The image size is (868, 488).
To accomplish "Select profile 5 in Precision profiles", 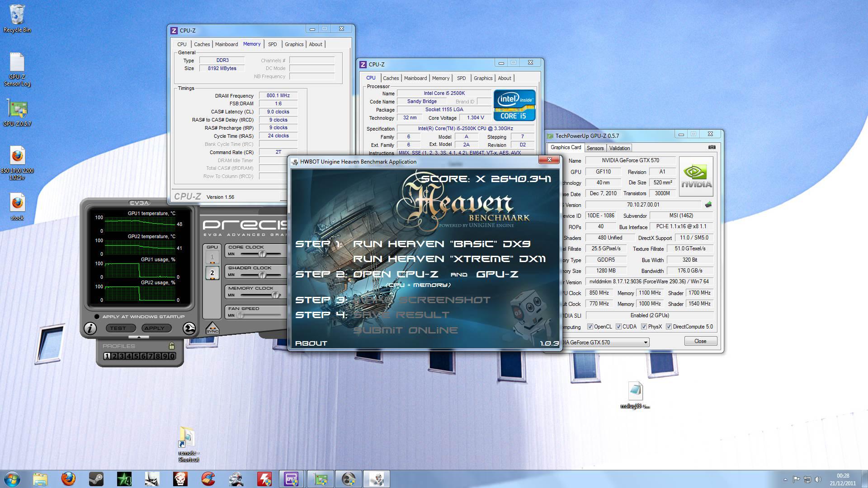I will pyautogui.click(x=136, y=356).
